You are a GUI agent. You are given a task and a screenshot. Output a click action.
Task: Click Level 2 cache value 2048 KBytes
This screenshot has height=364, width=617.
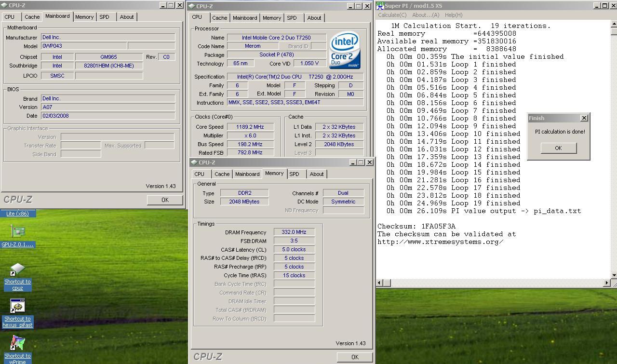339,144
